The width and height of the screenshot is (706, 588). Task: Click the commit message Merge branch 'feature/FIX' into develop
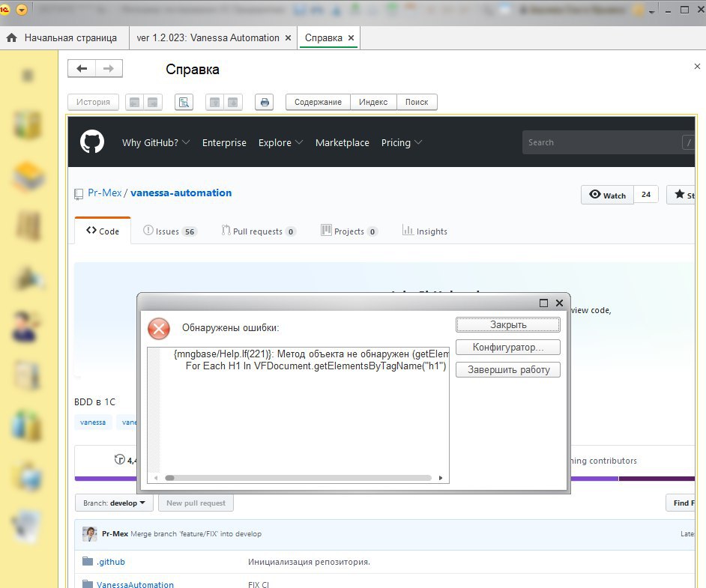pos(196,533)
